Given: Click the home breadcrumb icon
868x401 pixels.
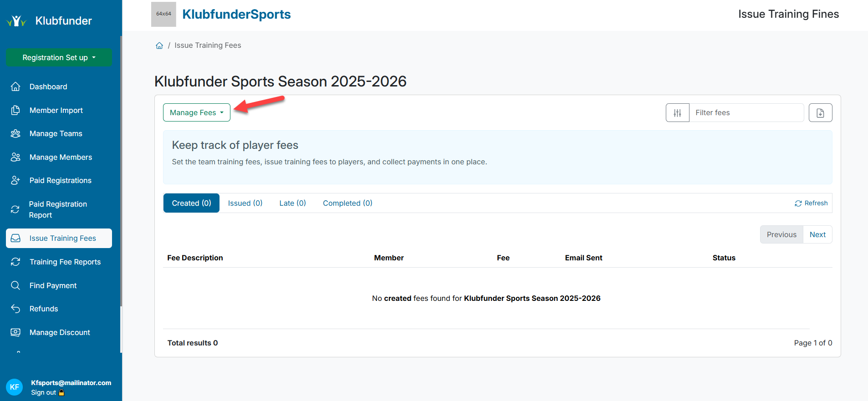Looking at the screenshot, I should pos(159,46).
